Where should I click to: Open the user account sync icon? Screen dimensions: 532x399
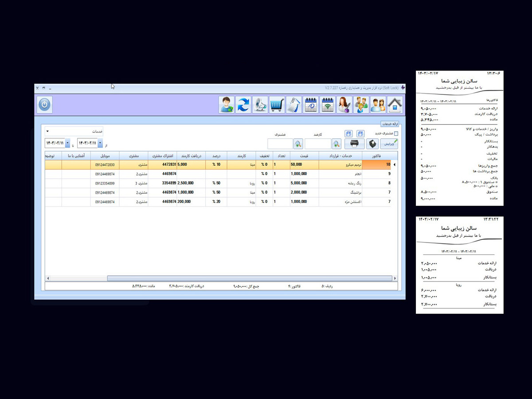pos(227,105)
